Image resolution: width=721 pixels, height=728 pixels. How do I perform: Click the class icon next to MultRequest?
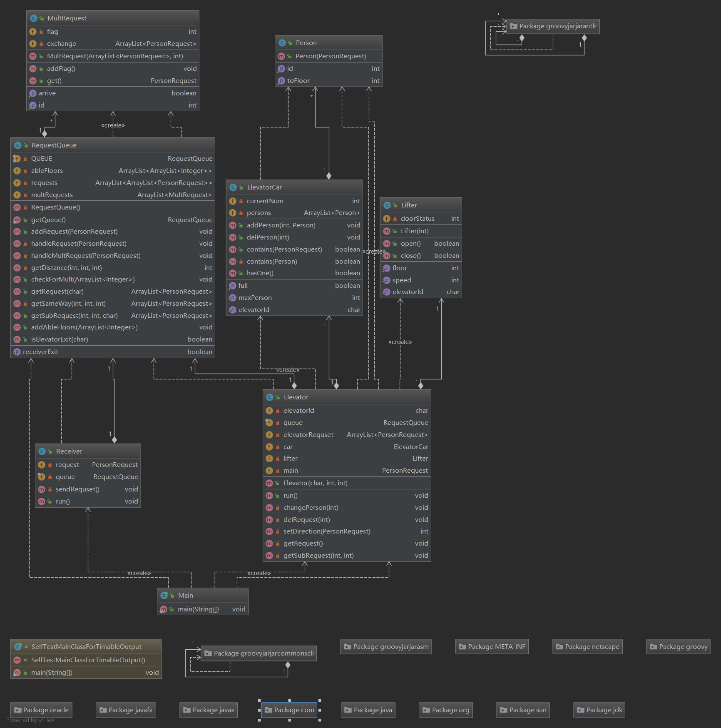click(x=34, y=18)
